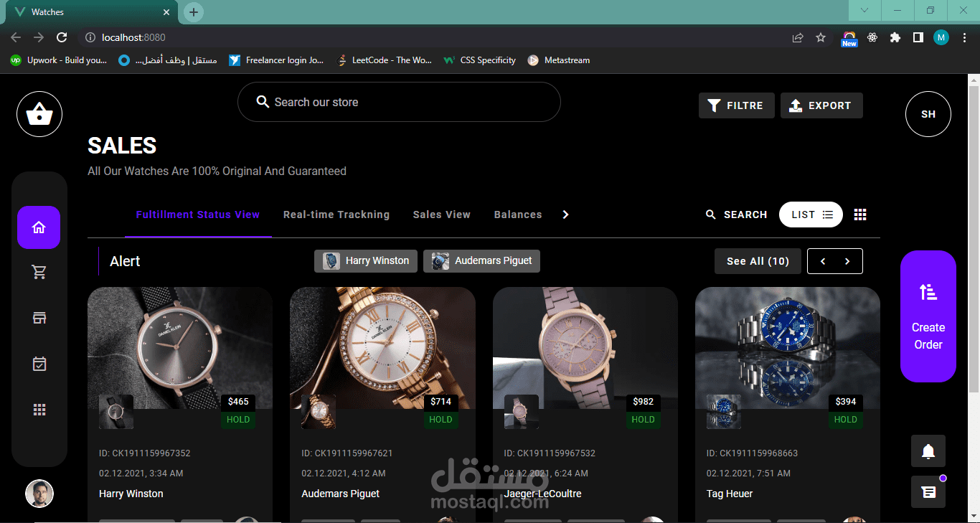
Task: Click small thumbnail on Harry Winston card
Action: (116, 412)
